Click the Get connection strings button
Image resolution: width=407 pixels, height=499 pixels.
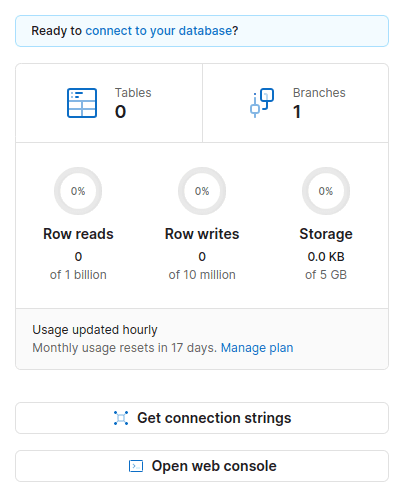(202, 418)
